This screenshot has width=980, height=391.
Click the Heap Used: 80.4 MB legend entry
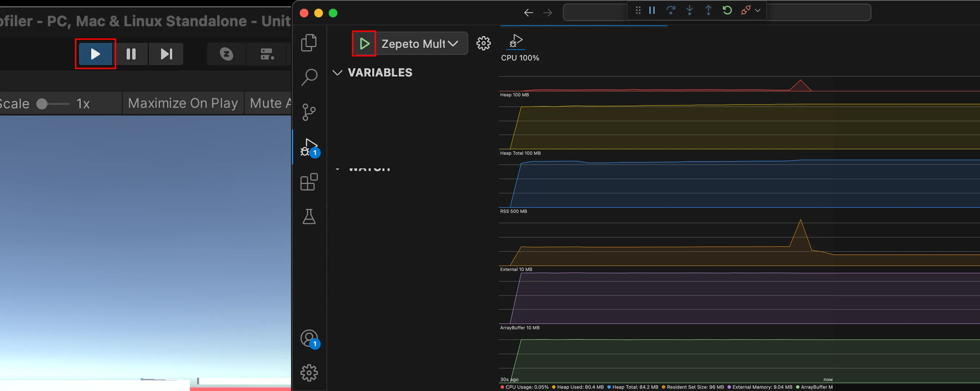point(577,387)
